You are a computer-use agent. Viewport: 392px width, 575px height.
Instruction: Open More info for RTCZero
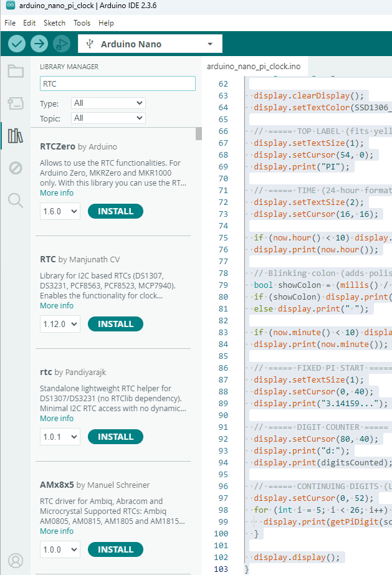57,193
